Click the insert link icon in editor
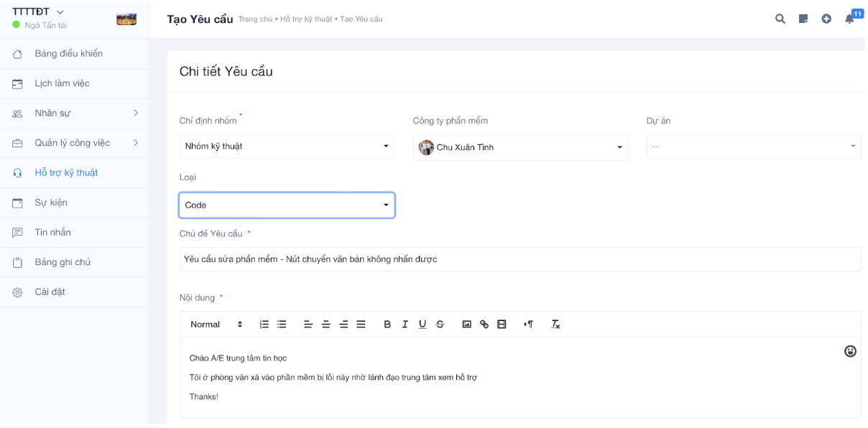868x428 pixels. [x=484, y=325]
